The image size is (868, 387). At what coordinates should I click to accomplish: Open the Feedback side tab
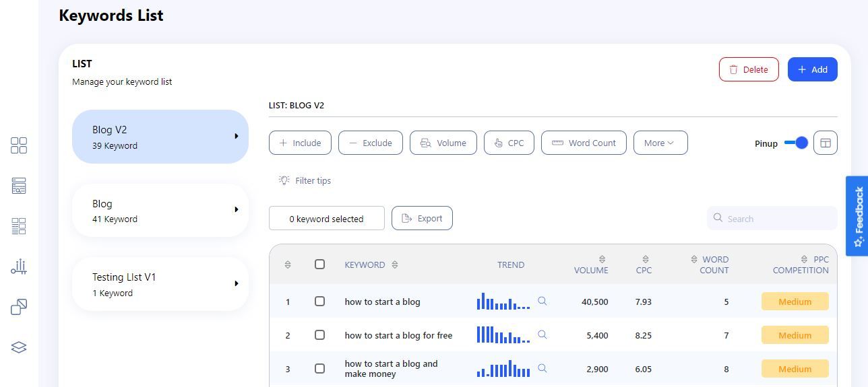coord(857,216)
